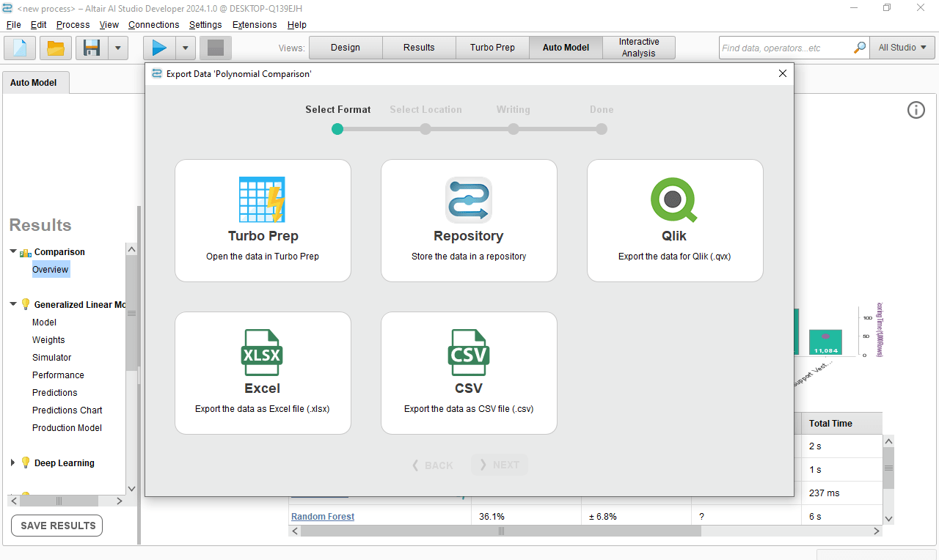Image resolution: width=939 pixels, height=560 pixels.
Task: Click the SAVE RESULTS button
Action: tap(57, 526)
